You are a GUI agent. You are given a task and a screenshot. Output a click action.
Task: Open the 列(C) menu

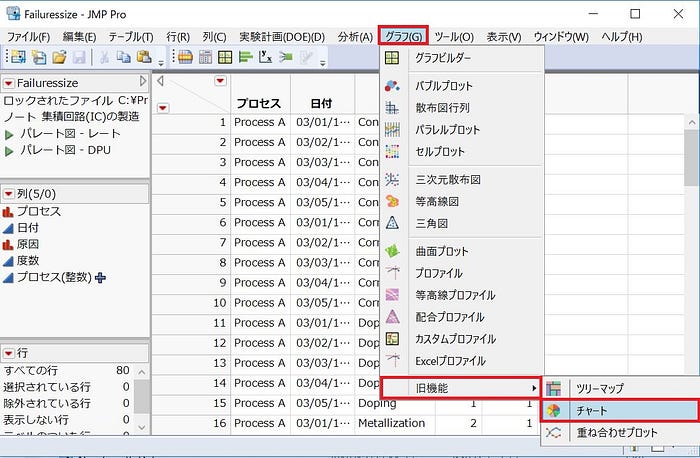point(214,37)
